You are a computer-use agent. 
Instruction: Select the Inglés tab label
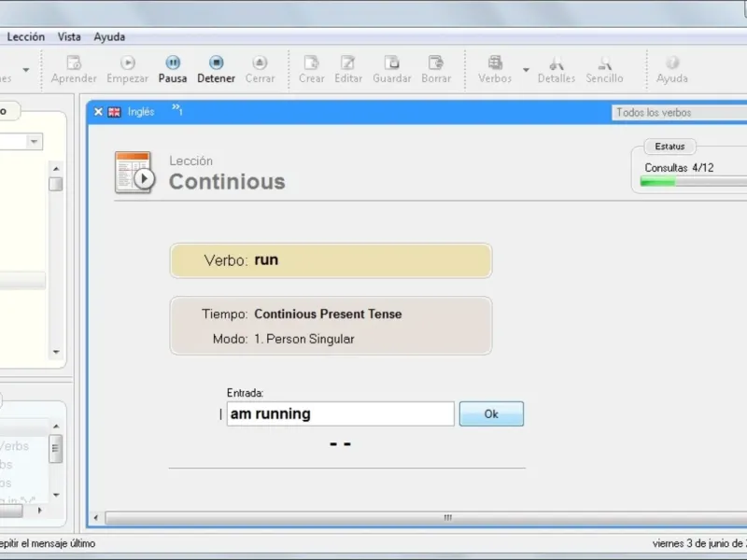click(141, 112)
